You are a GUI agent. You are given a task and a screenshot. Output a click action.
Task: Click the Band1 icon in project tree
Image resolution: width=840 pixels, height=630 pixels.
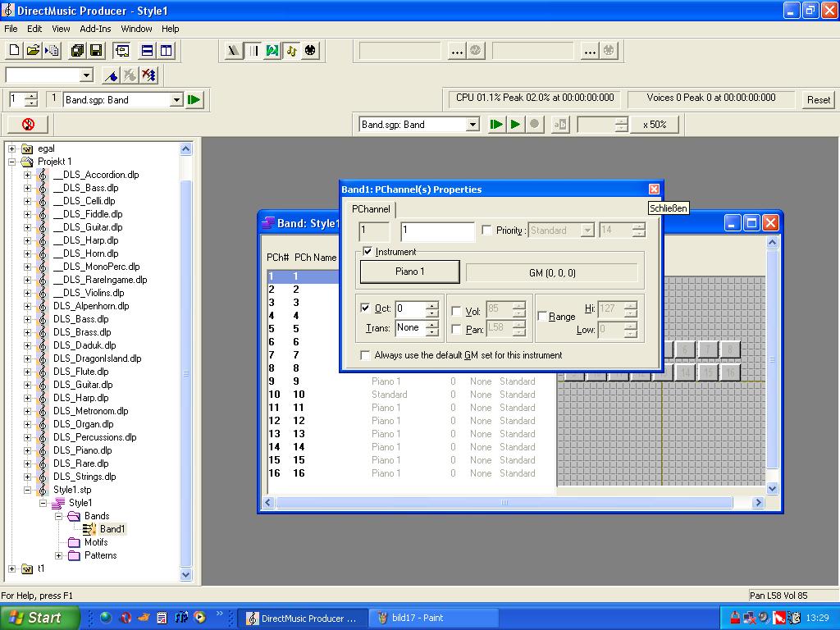(x=89, y=529)
